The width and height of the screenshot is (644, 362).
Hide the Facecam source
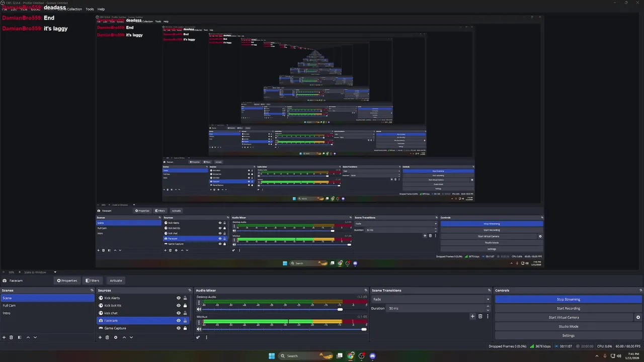pyautogui.click(x=178, y=321)
